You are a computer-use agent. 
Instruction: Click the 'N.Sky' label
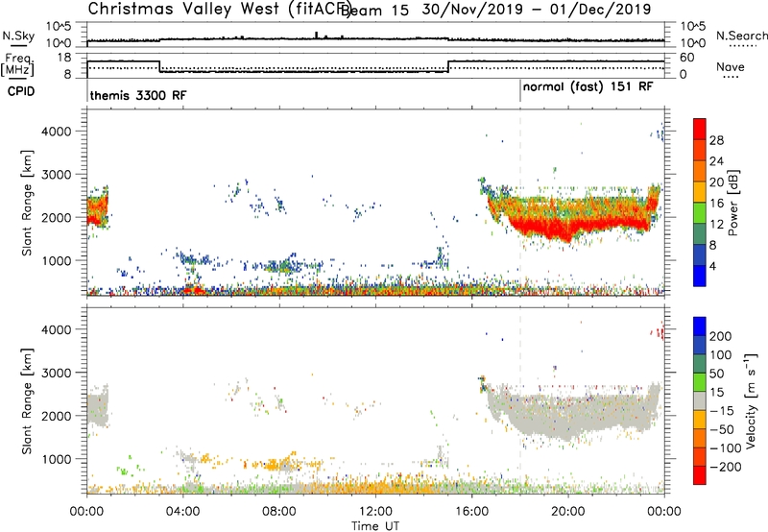(x=18, y=36)
